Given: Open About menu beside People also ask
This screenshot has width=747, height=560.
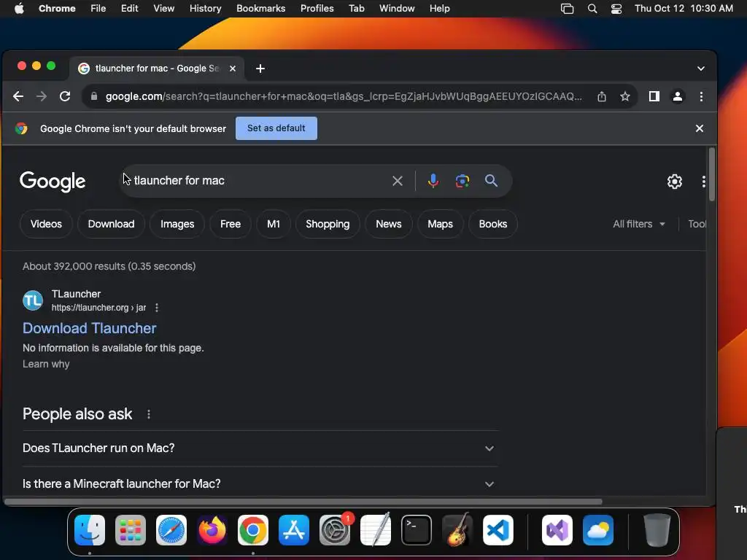Looking at the screenshot, I should pos(149,414).
